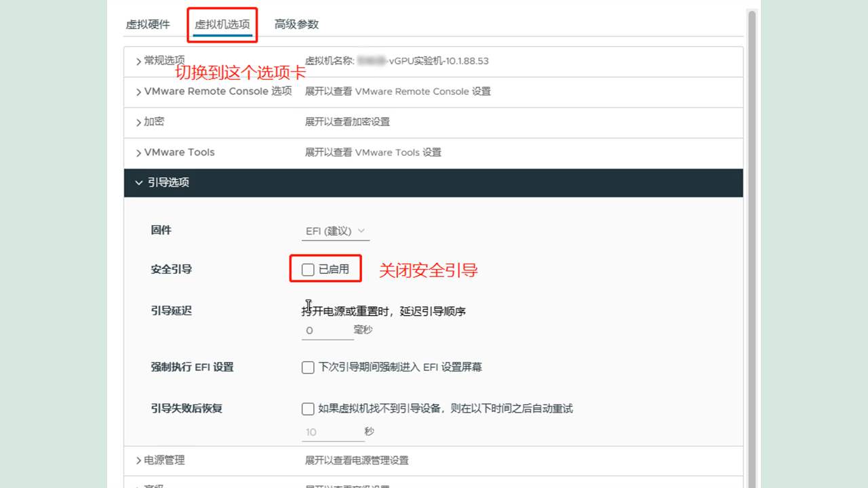The width and height of the screenshot is (868, 488).
Task: Click the 安全引导 label
Action: tap(172, 269)
